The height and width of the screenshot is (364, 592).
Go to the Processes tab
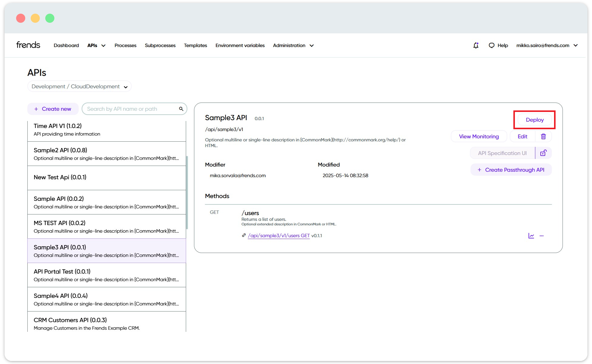(125, 45)
